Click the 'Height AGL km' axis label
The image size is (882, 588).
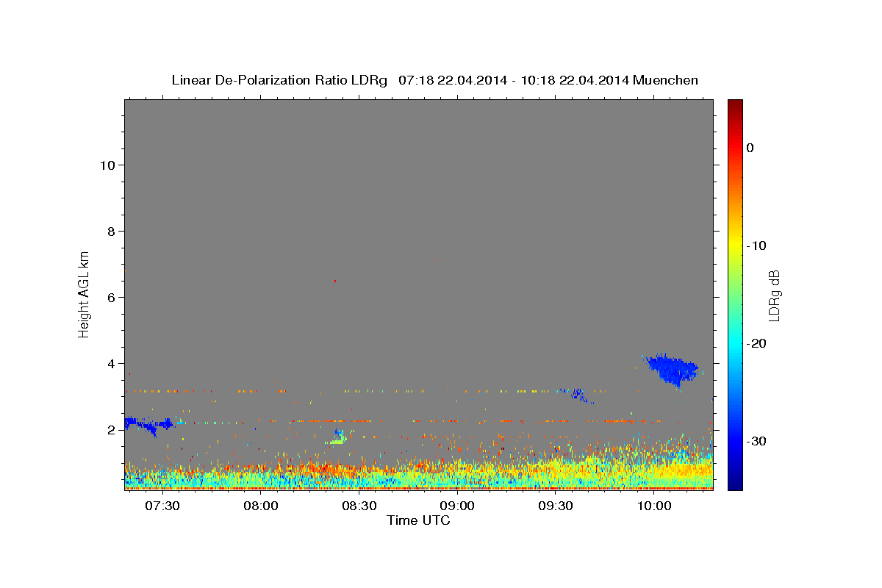(85, 293)
